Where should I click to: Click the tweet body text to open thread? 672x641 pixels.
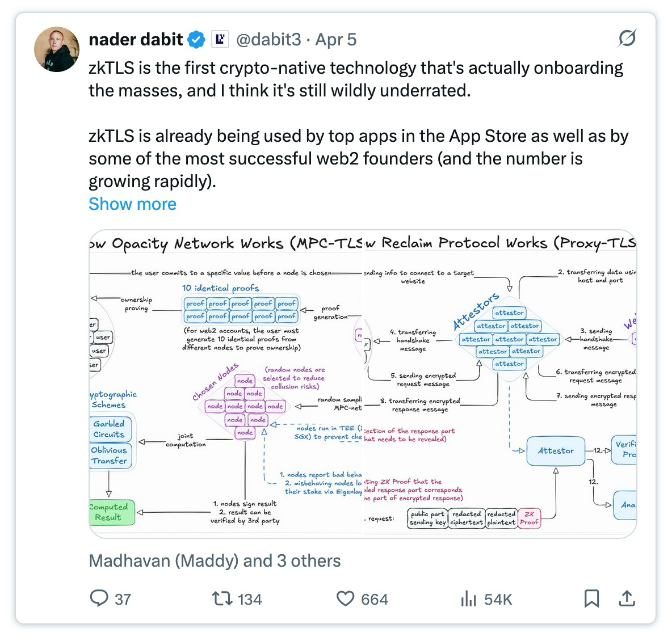tap(358, 124)
